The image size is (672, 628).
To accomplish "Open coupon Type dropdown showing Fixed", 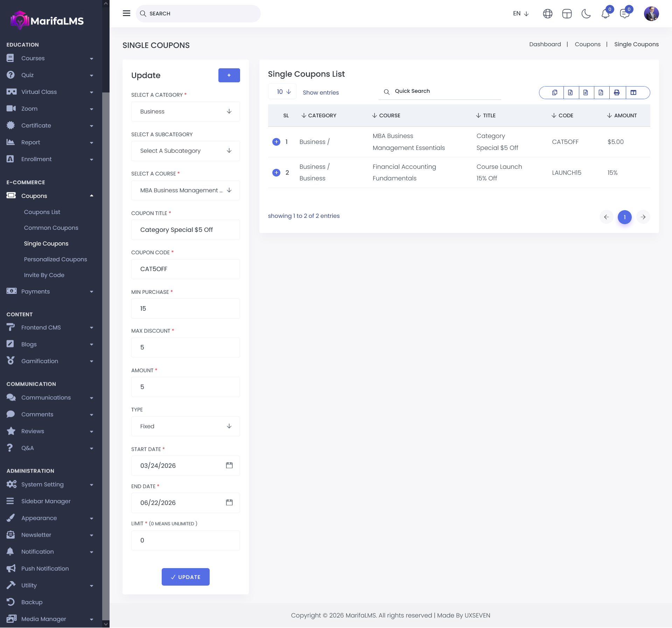I will click(x=185, y=426).
